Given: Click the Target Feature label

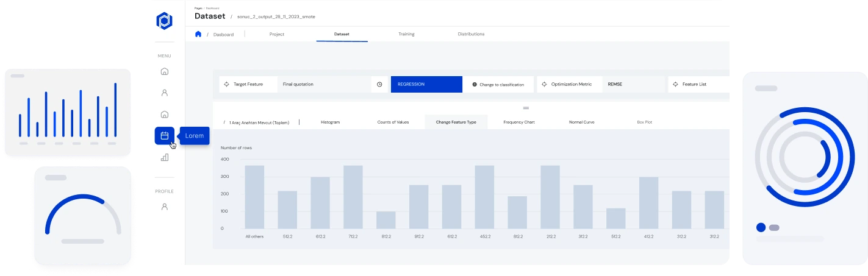Looking at the screenshot, I should point(248,84).
